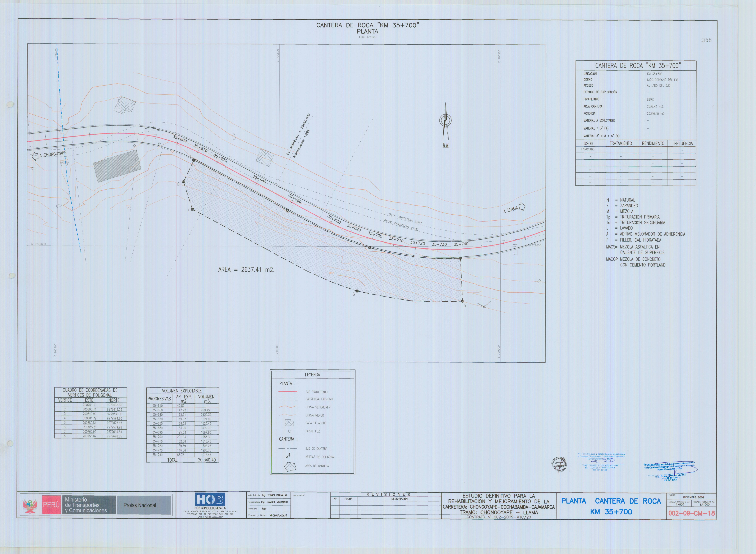This screenshot has height=554, width=756.
Task: Click the NORTE value 9279628.85 for vertex 8
Action: coord(114,436)
